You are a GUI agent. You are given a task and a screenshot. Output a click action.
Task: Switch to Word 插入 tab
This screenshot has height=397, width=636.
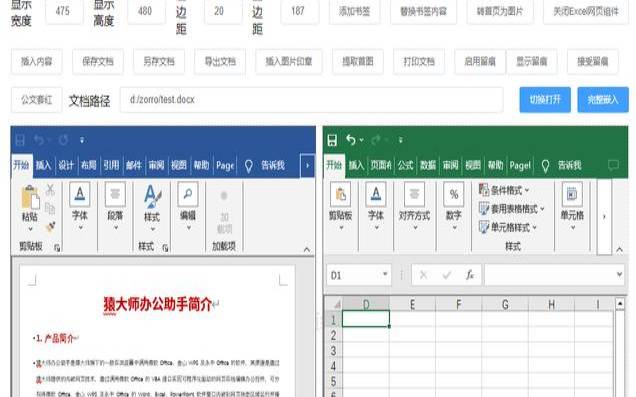(43, 165)
